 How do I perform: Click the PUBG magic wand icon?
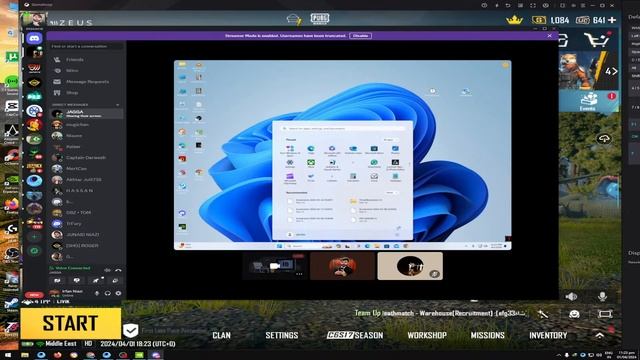(x=543, y=314)
